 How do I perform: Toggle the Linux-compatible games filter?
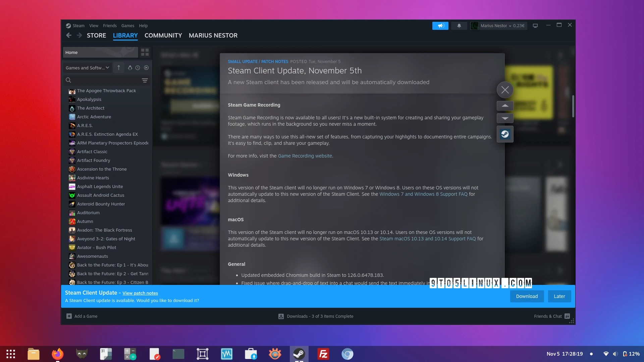point(130,68)
